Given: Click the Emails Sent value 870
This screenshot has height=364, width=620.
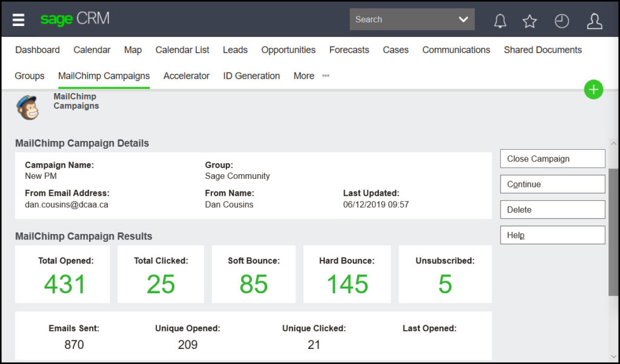Looking at the screenshot, I should 74,345.
